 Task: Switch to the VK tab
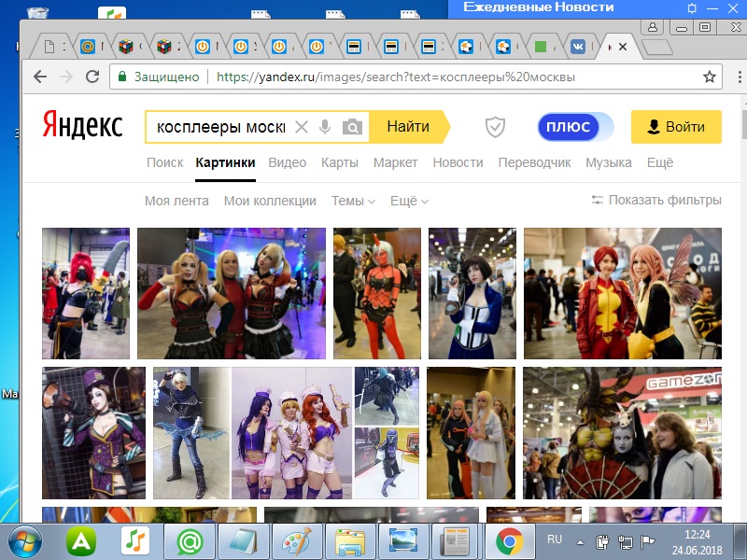[x=578, y=47]
